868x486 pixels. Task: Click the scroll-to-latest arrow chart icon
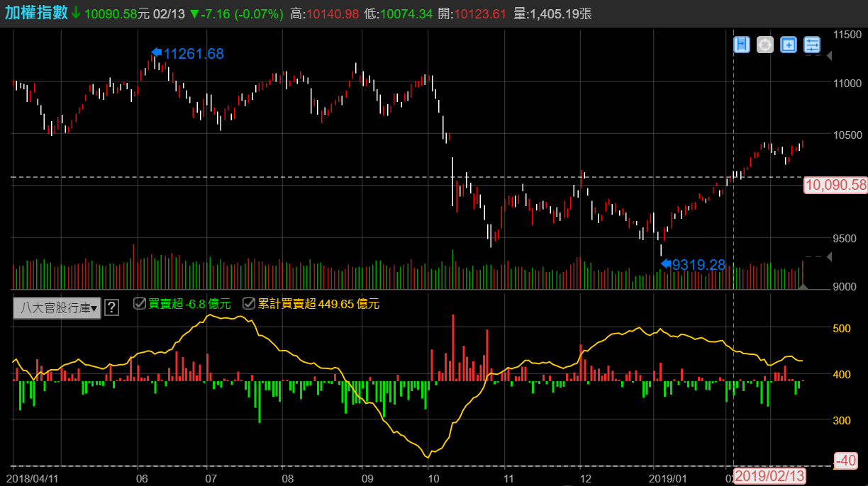click(742, 45)
